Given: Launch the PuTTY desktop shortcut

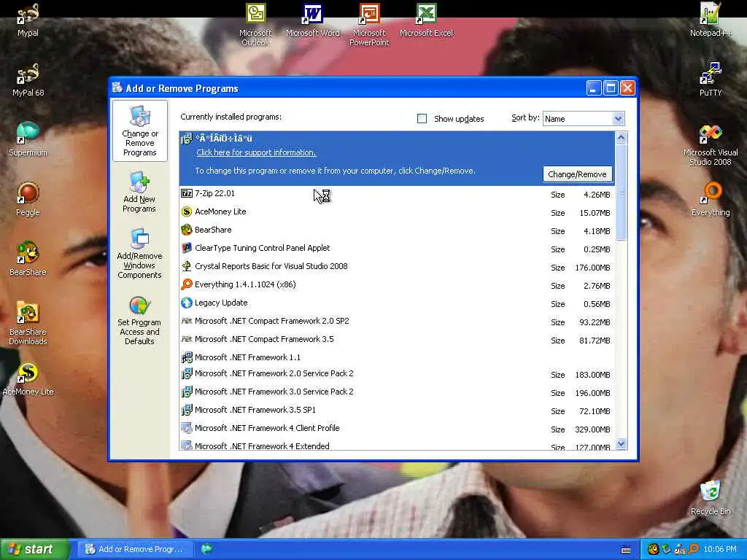Looking at the screenshot, I should 711,79.
